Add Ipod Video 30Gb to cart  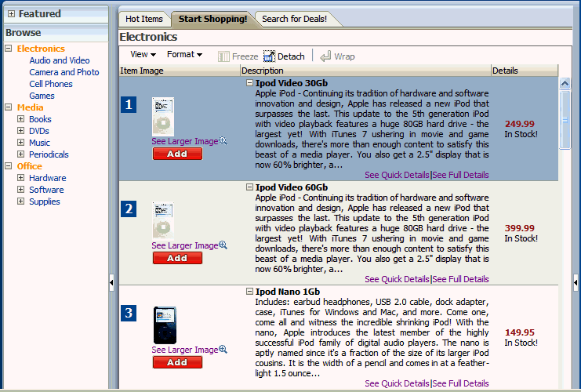coord(177,154)
